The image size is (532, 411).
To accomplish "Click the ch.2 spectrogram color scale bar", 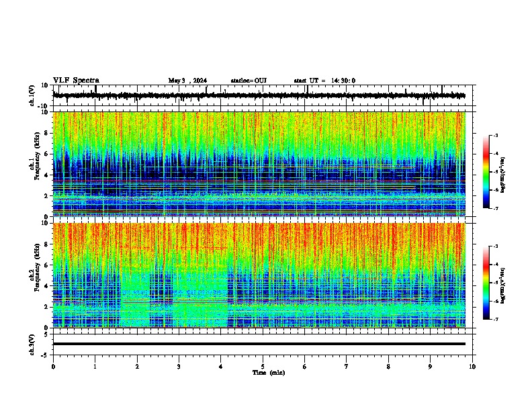I will [486, 283].
